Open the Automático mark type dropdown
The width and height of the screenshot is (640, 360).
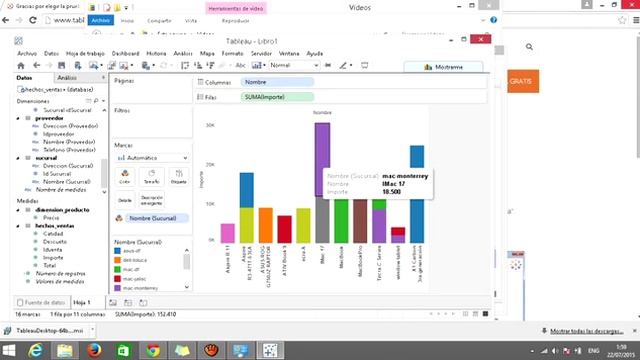153,158
